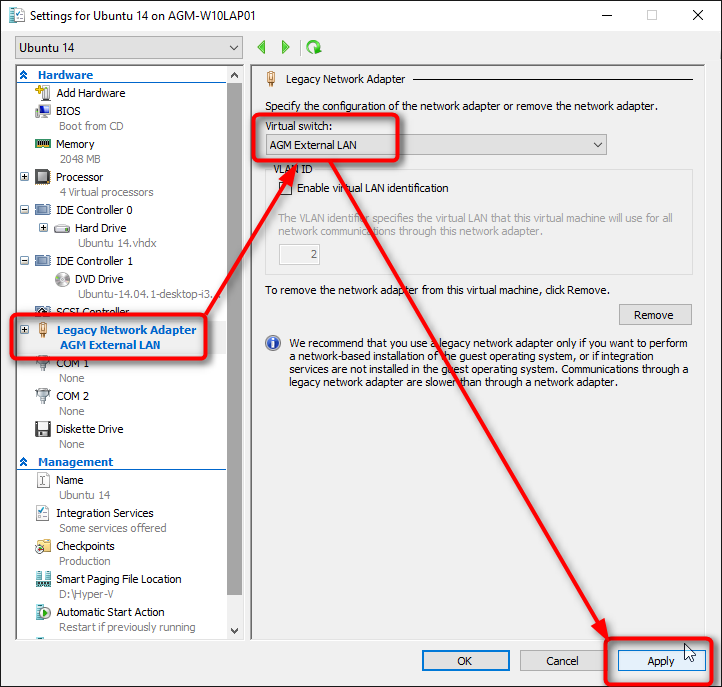Screen dimensions: 722x687
Task: Close the settings window
Action: pyautogui.click(x=698, y=15)
